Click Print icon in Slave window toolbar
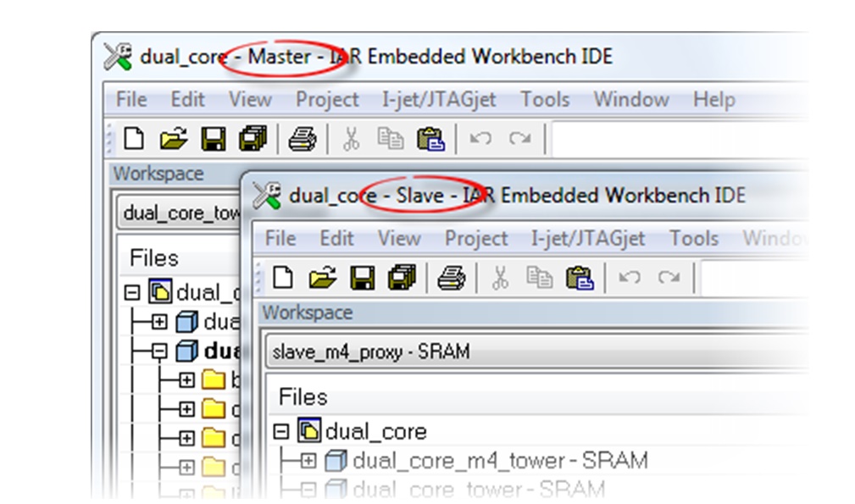The height and width of the screenshot is (504, 855). (451, 278)
